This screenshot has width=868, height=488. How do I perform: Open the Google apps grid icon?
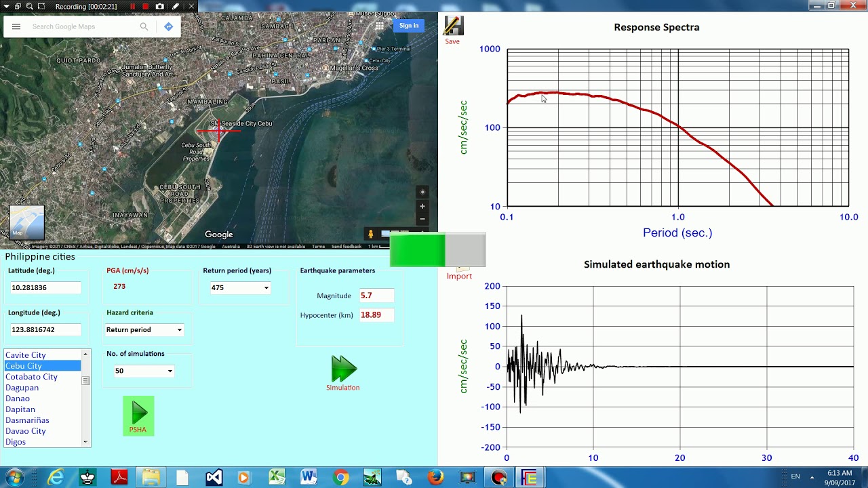coord(380,26)
